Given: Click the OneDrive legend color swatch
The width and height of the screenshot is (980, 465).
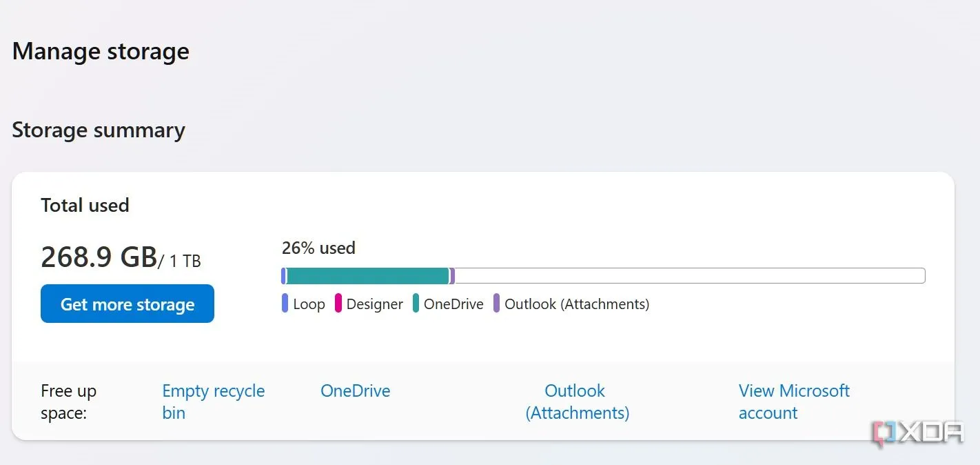Looking at the screenshot, I should pos(416,304).
